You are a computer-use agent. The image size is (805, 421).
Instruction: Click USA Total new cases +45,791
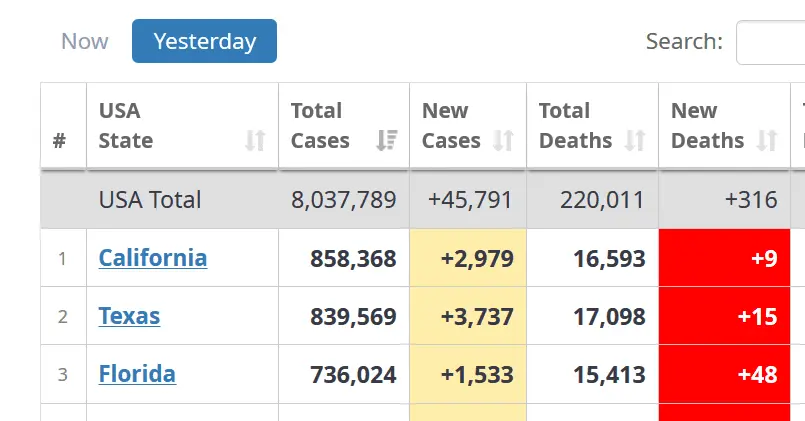[x=470, y=200]
